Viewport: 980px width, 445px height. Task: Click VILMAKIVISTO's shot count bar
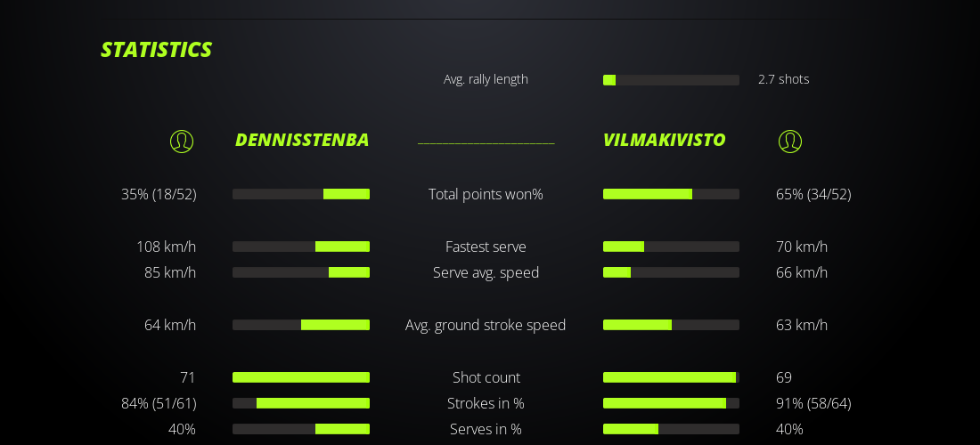tap(671, 377)
